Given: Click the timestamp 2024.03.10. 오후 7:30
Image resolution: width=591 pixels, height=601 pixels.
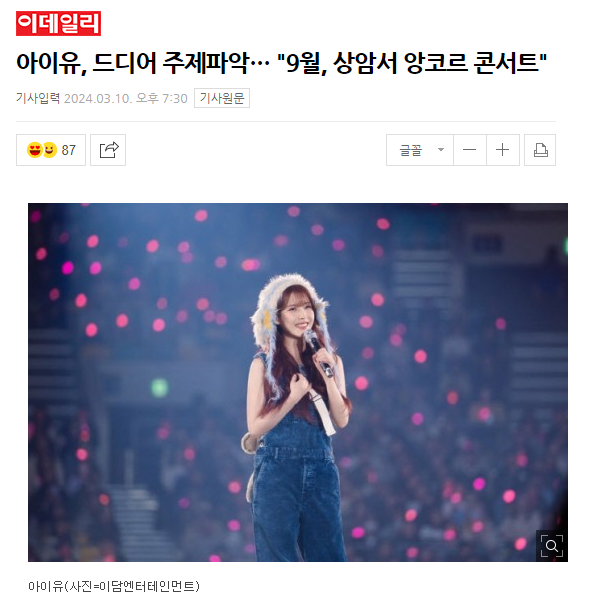Looking at the screenshot, I should click(x=126, y=99).
